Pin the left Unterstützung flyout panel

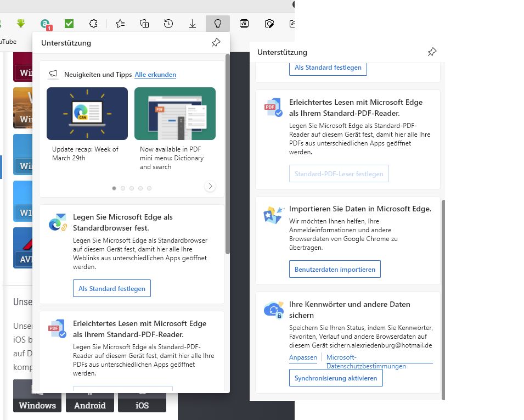pyautogui.click(x=216, y=42)
